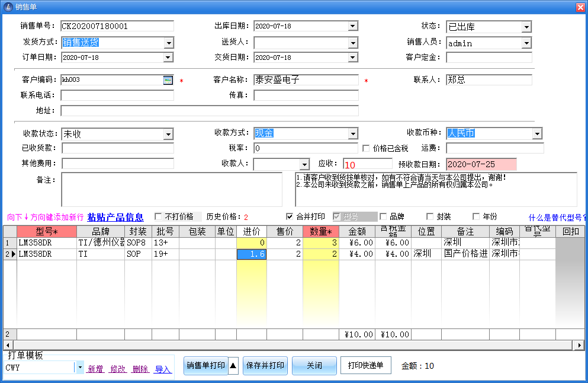The image size is (588, 383).
Task: Click the 粘贴产品信息 link
Action: click(115, 217)
